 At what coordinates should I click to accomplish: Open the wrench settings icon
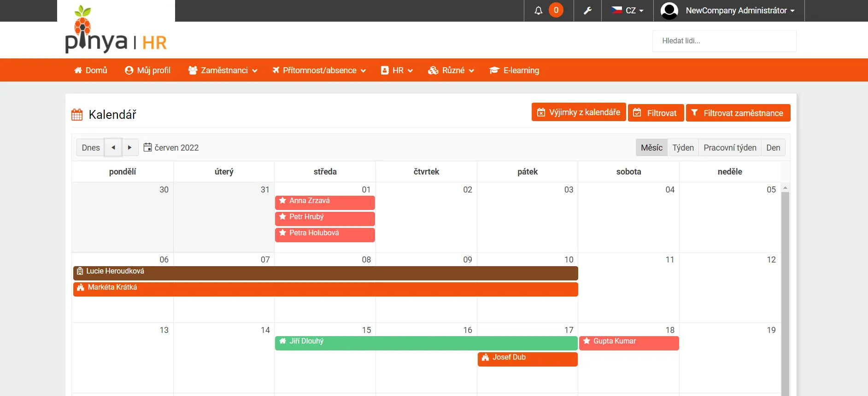(587, 11)
